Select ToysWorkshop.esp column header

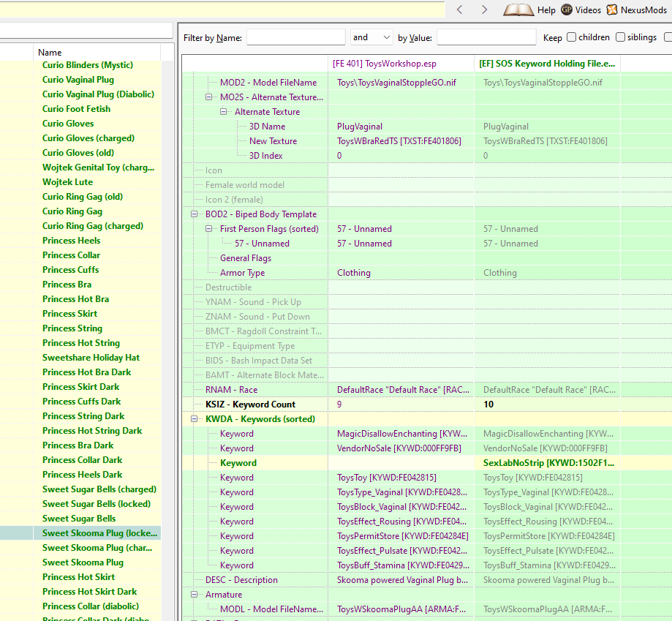401,64
